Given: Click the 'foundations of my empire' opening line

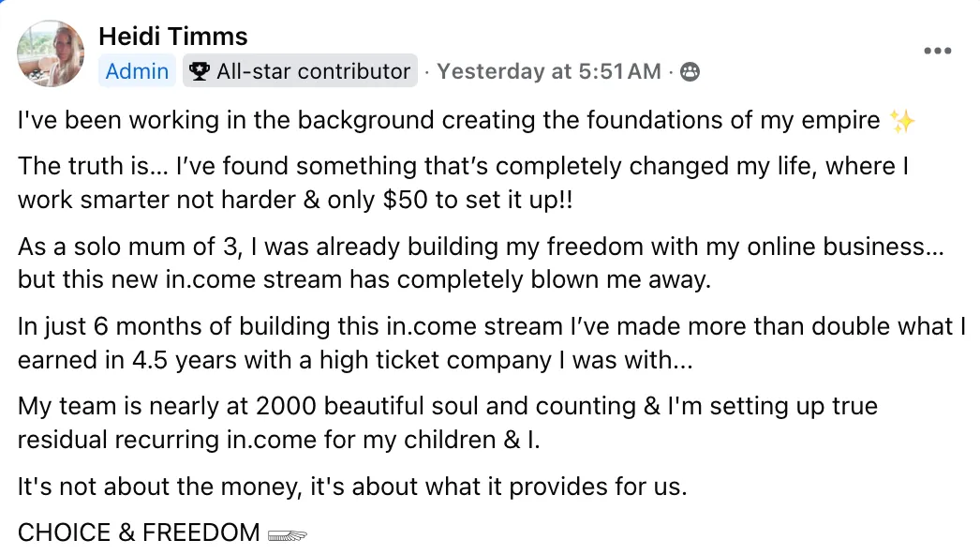Looking at the screenshot, I should [449, 120].
